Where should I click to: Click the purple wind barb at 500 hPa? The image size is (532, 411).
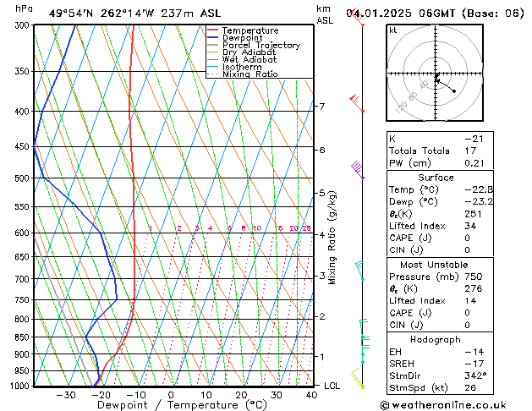pos(358,169)
